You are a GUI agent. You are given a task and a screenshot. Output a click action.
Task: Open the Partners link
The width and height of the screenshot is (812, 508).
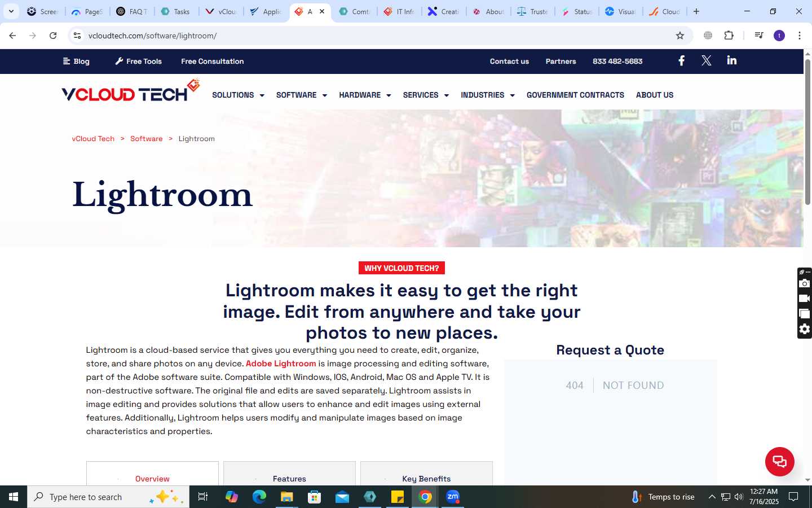561,61
